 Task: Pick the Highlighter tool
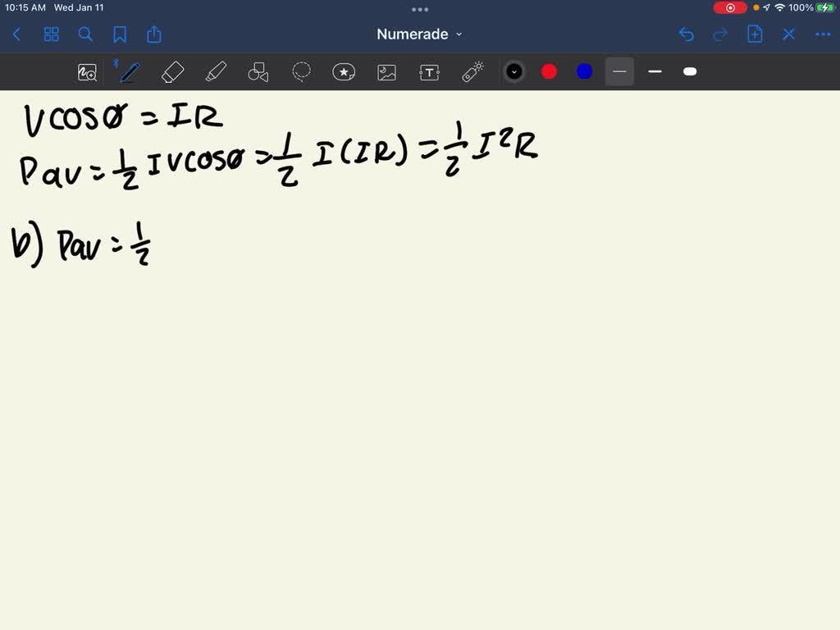tap(216, 71)
